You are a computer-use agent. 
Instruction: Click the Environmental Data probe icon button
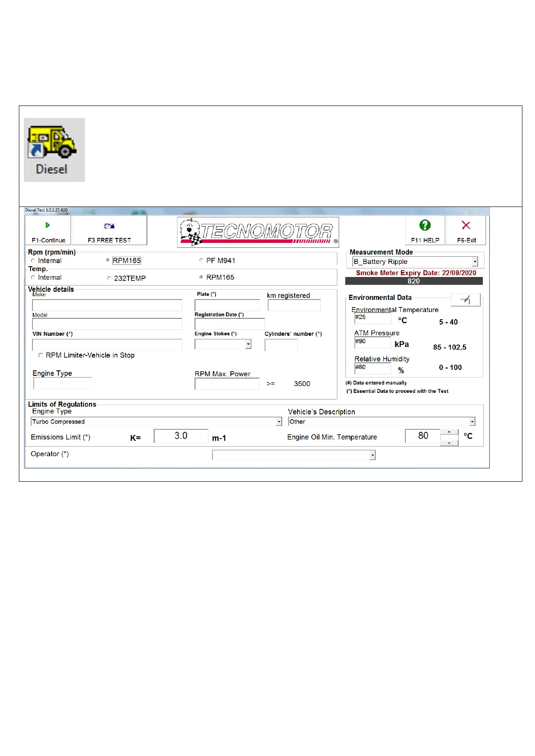coord(465,299)
